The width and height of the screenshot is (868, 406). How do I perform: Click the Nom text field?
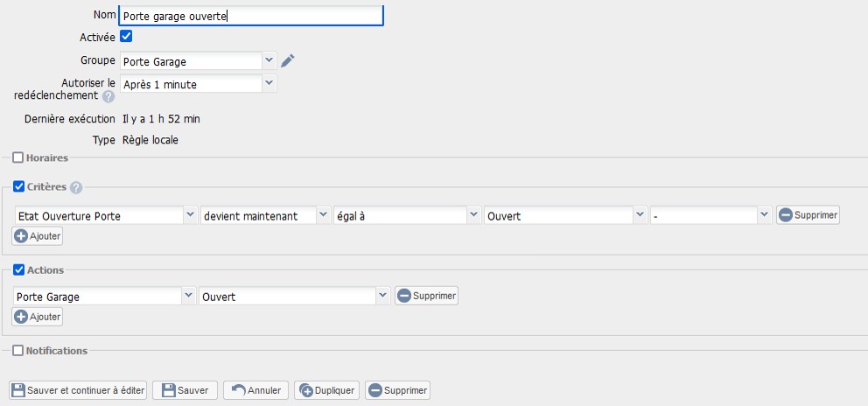click(x=251, y=15)
